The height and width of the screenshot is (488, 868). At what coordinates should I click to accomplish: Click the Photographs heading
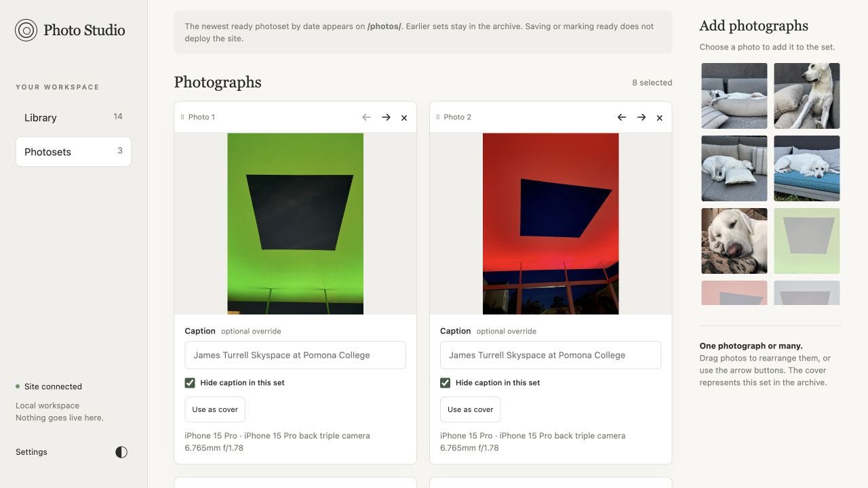tap(218, 82)
